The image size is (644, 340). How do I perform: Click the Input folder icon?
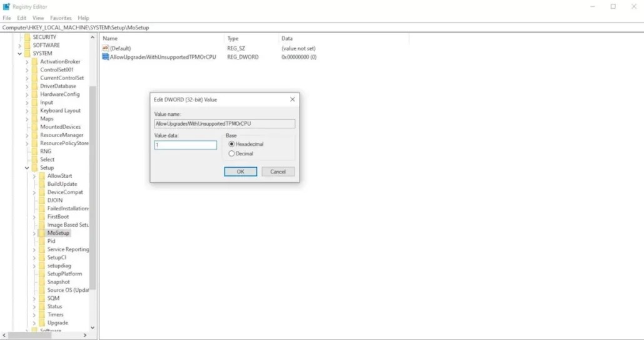(x=34, y=102)
